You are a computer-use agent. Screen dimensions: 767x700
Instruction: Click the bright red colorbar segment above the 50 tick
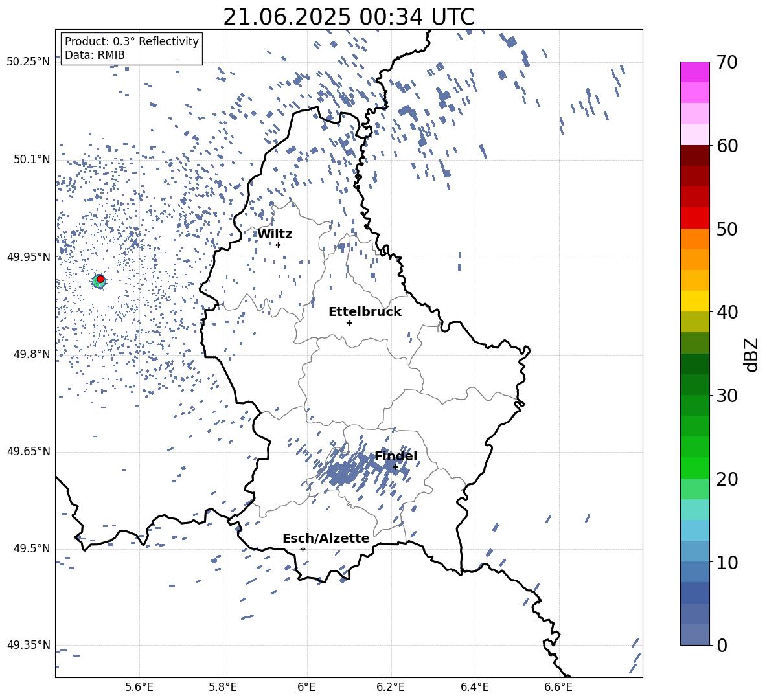coord(694,218)
